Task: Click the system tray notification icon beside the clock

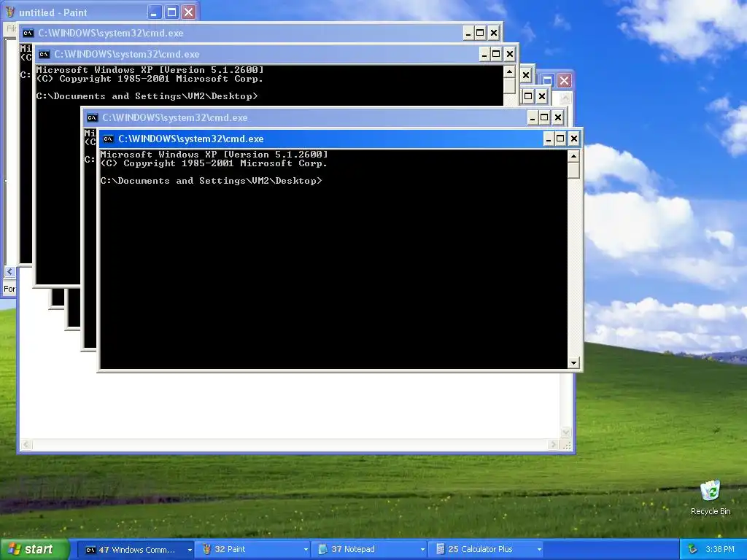Action: point(693,549)
